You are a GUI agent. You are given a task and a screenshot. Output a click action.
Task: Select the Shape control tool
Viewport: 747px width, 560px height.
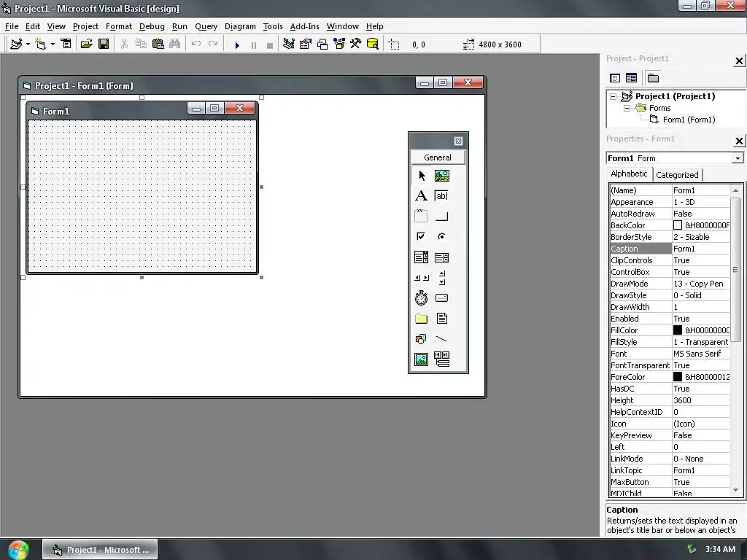(421, 339)
